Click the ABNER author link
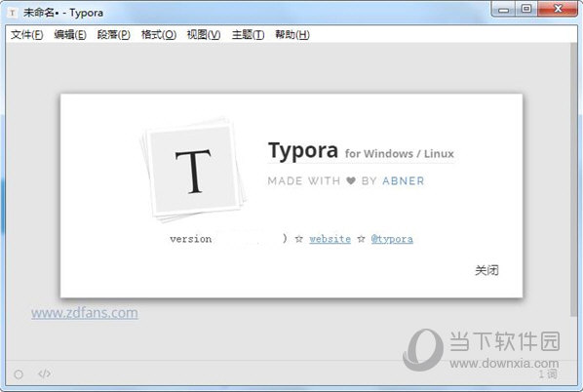This screenshot has height=392, width=583. click(x=404, y=180)
